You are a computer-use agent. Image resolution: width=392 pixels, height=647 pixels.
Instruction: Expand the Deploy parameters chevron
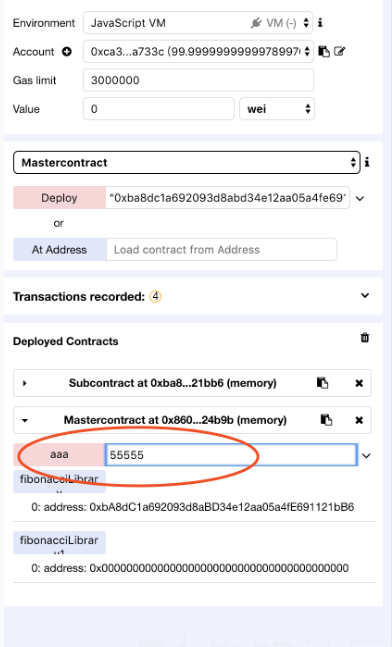360,198
